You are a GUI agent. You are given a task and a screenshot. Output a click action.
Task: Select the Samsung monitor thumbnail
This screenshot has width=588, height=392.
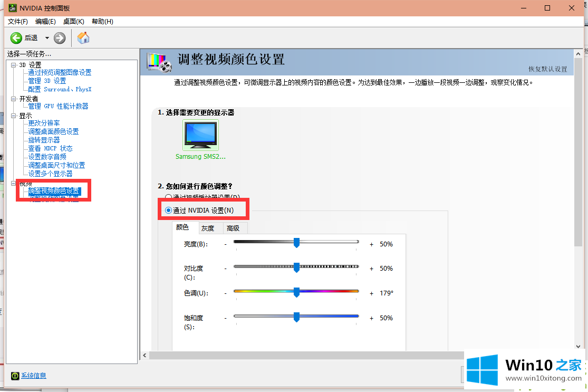tap(200, 135)
